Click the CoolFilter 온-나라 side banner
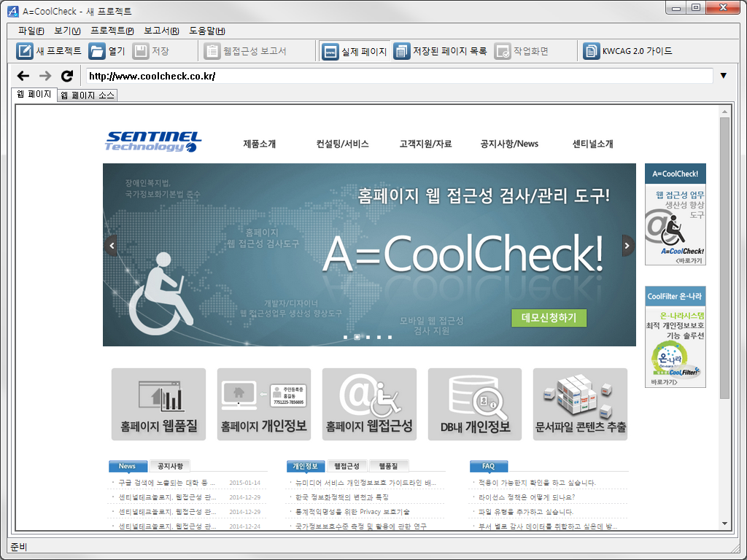This screenshot has width=747, height=560. tap(676, 337)
